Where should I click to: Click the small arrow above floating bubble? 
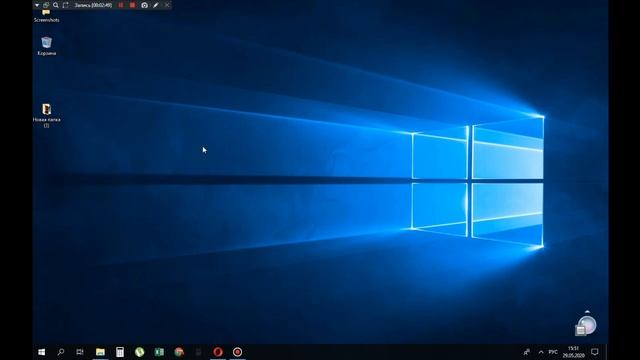tap(587, 312)
